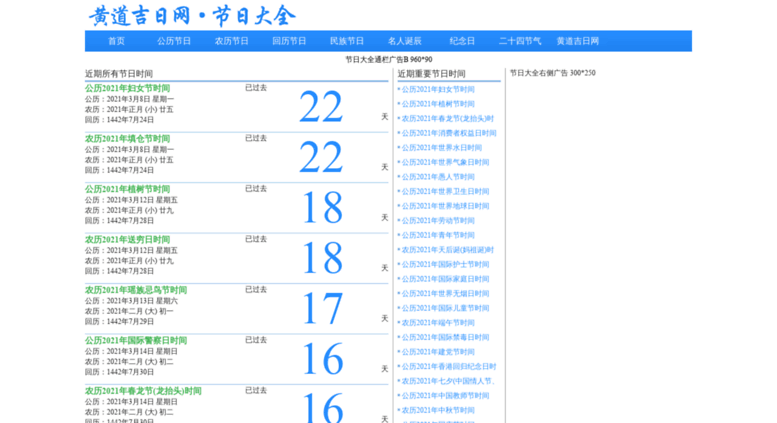Click the number 18 beside 送穷日
The image size is (777, 423).
[322, 258]
